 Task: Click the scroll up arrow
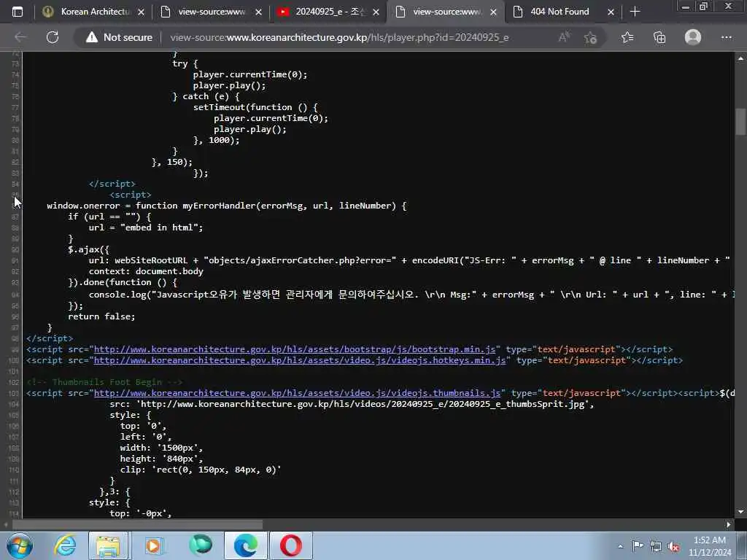point(740,58)
